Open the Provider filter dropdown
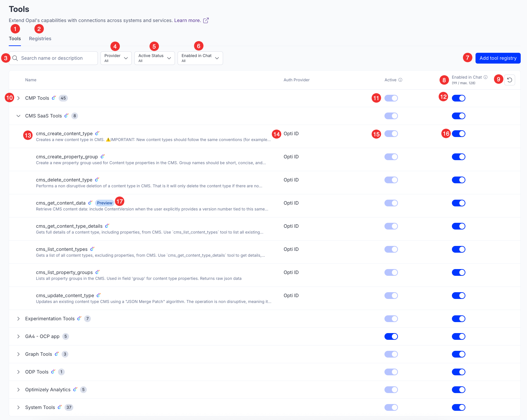The width and height of the screenshot is (527, 420). (116, 58)
